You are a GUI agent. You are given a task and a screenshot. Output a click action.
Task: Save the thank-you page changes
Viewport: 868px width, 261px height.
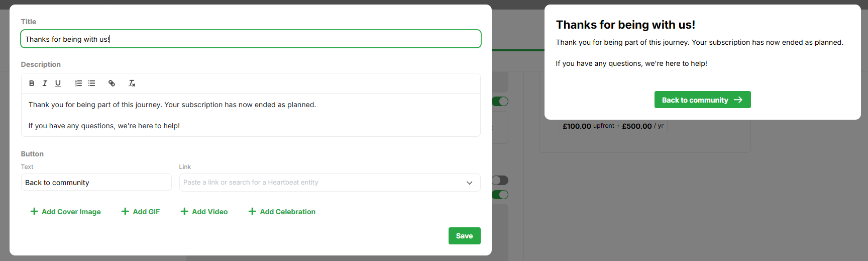click(x=464, y=236)
